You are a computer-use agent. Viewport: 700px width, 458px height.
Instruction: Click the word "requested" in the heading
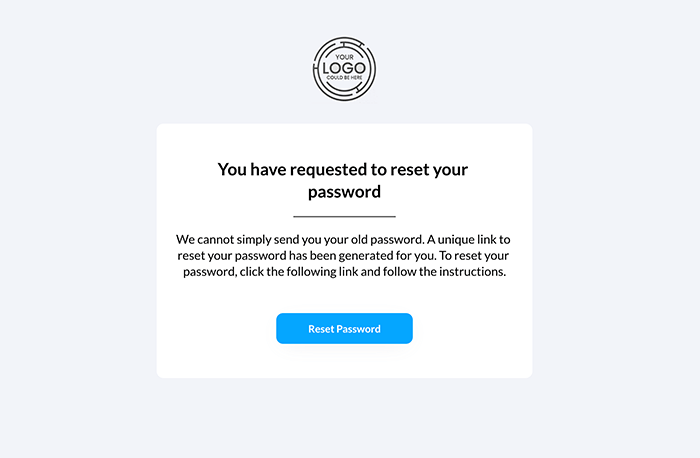click(x=329, y=170)
